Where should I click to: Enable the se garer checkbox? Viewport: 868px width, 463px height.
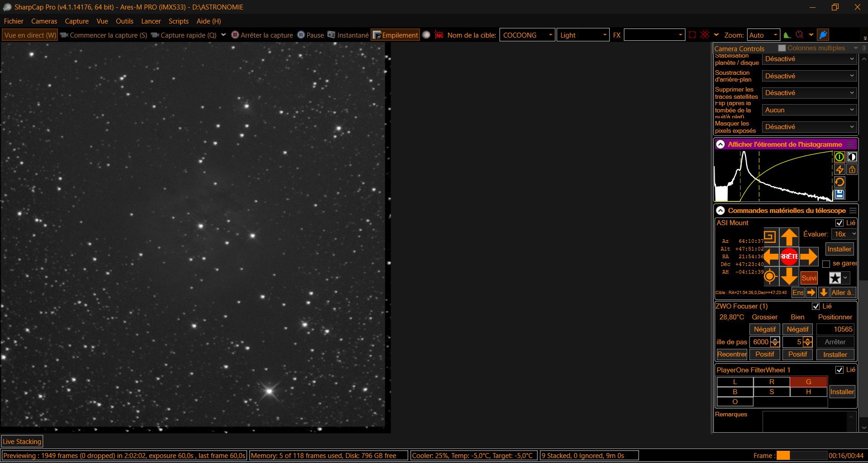click(x=826, y=264)
